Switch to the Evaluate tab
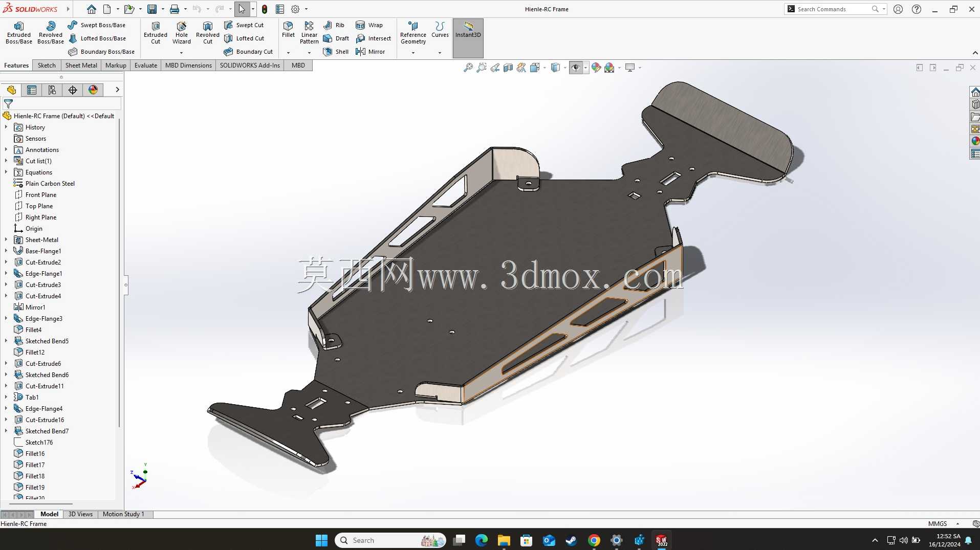Viewport: 980px width, 550px height. (145, 65)
